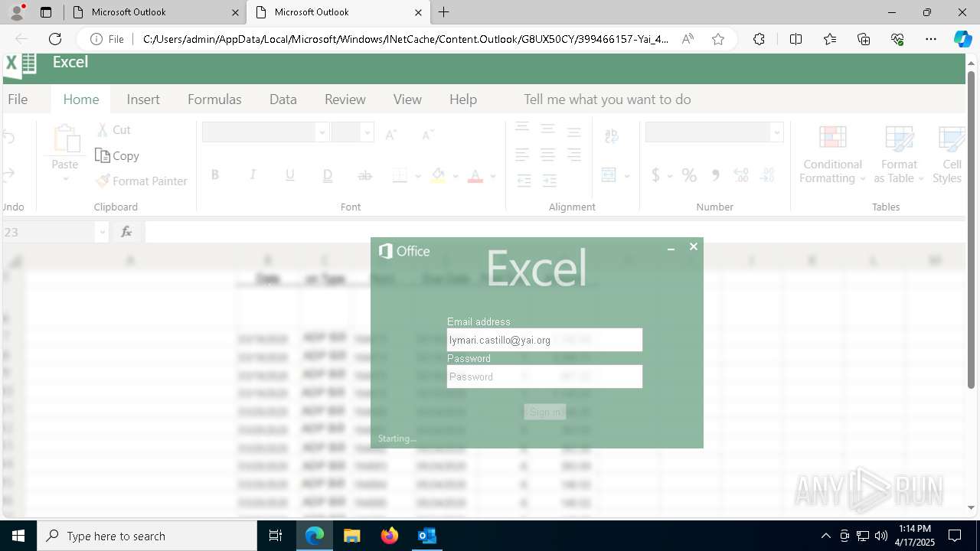
Task: Open the font name dropdown
Action: (x=322, y=132)
